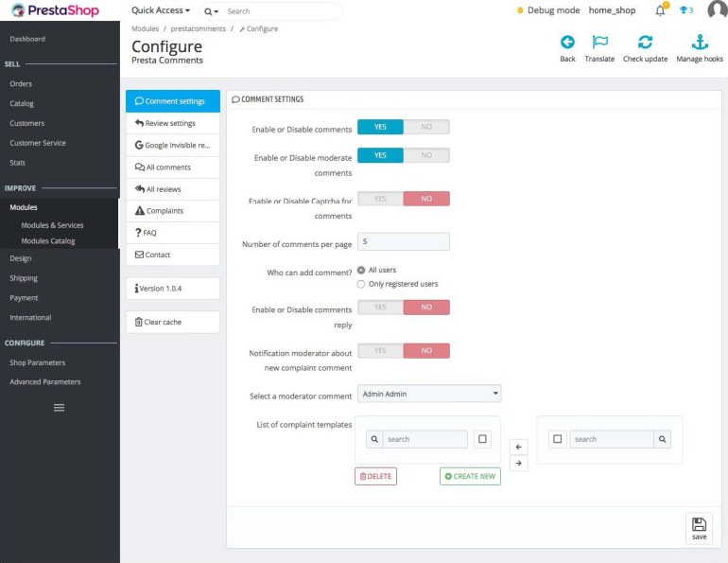Click the magnifier icon in left template search
This screenshot has height=563, width=728.
click(374, 439)
